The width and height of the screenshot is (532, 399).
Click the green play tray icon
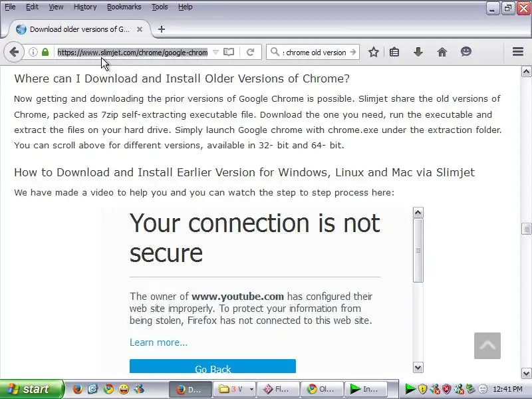410,389
